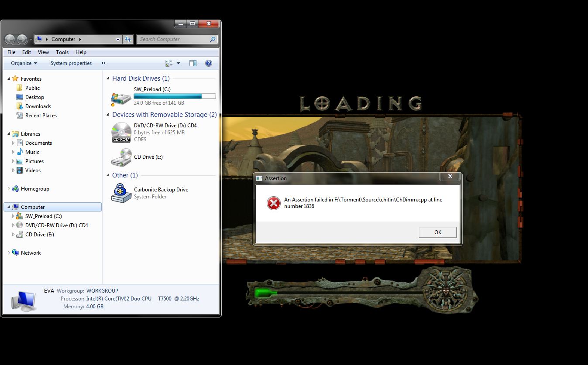This screenshot has height=365, width=588.
Task: Click the green loading progress bar
Action: coord(266,293)
